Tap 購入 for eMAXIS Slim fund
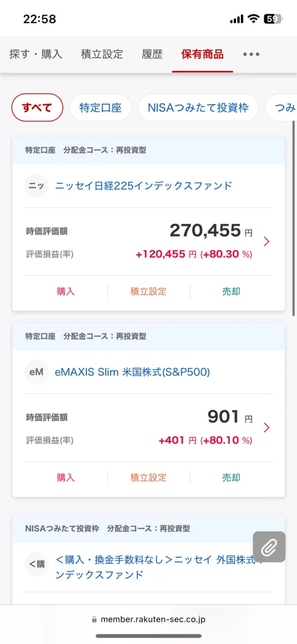The width and height of the screenshot is (297, 644). coord(66,478)
